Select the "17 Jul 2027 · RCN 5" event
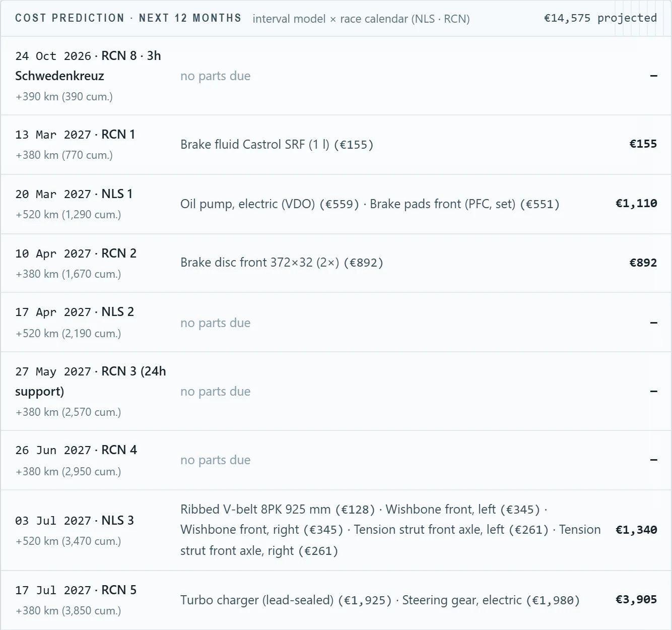This screenshot has width=672, height=630. pyautogui.click(x=76, y=590)
